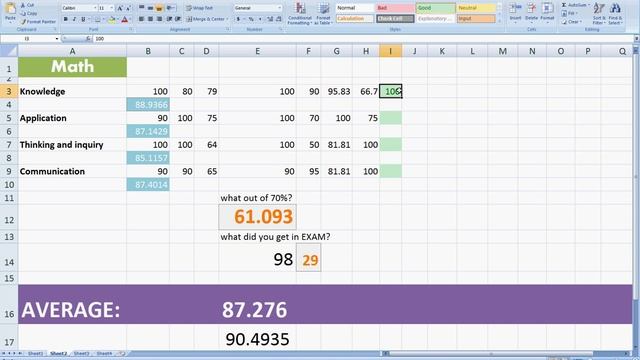The width and height of the screenshot is (640, 360).
Task: Increase decimal places
Action: (270, 19)
